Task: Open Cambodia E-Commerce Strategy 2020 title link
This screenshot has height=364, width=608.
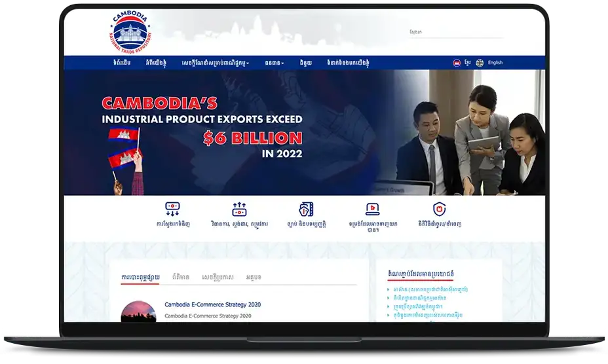Action: click(212, 304)
